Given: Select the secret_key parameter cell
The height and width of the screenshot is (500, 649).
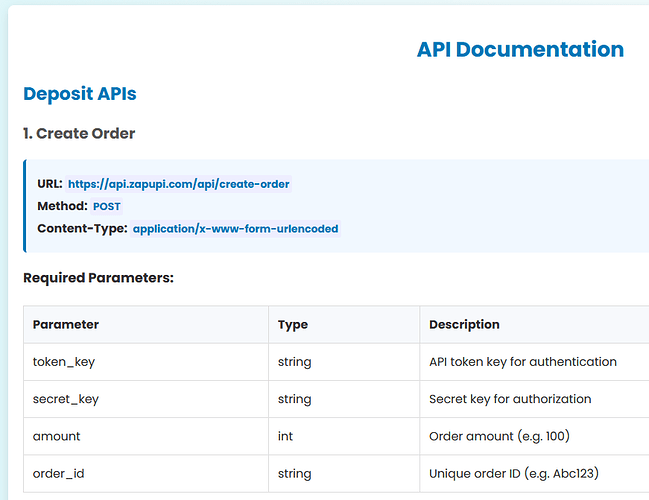Looking at the screenshot, I should pyautogui.click(x=66, y=399).
